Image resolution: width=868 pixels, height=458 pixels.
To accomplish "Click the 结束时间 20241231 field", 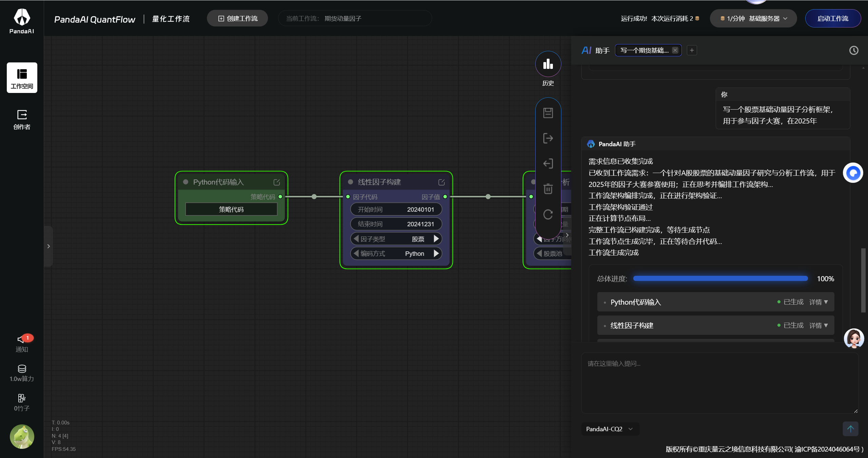I will [396, 224].
